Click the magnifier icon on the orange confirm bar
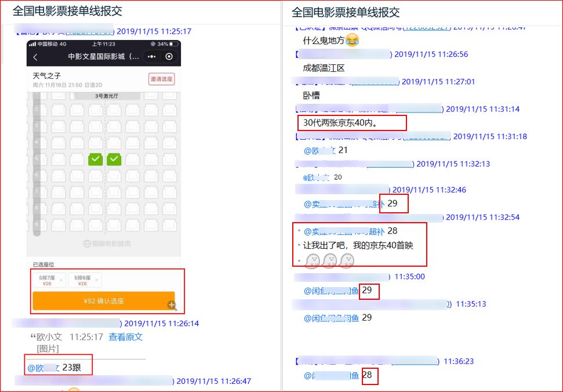 pos(172,306)
